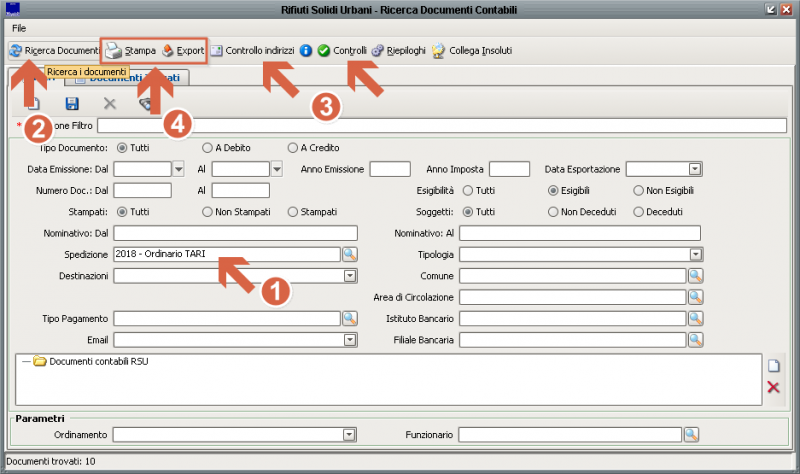Click red X delete icon beside documents tree
Viewport: 800px width, 474px height.
click(x=772, y=387)
